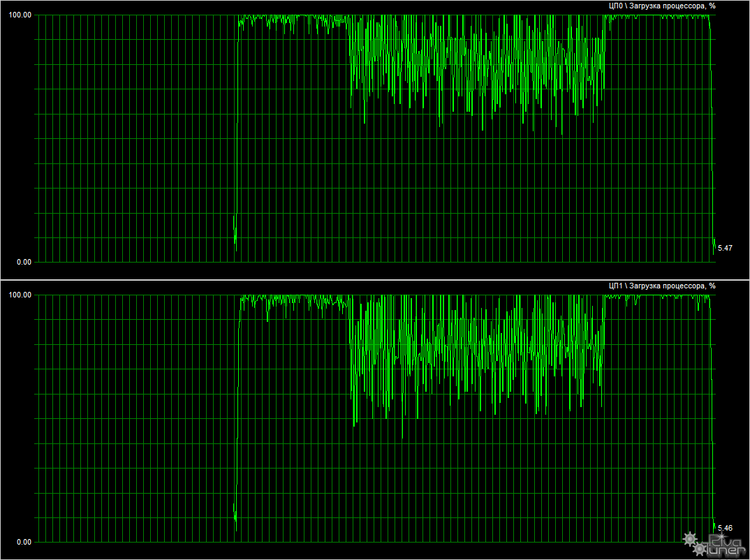
Task: Click the 0.00 axis minimum of ЦП0 graph
Action: (x=24, y=262)
